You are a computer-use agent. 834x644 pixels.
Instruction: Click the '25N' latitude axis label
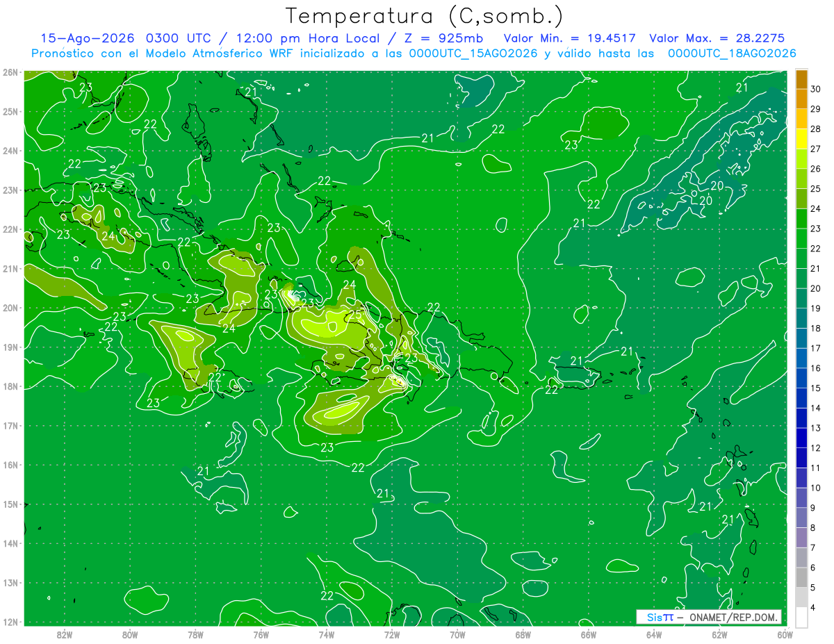point(10,112)
